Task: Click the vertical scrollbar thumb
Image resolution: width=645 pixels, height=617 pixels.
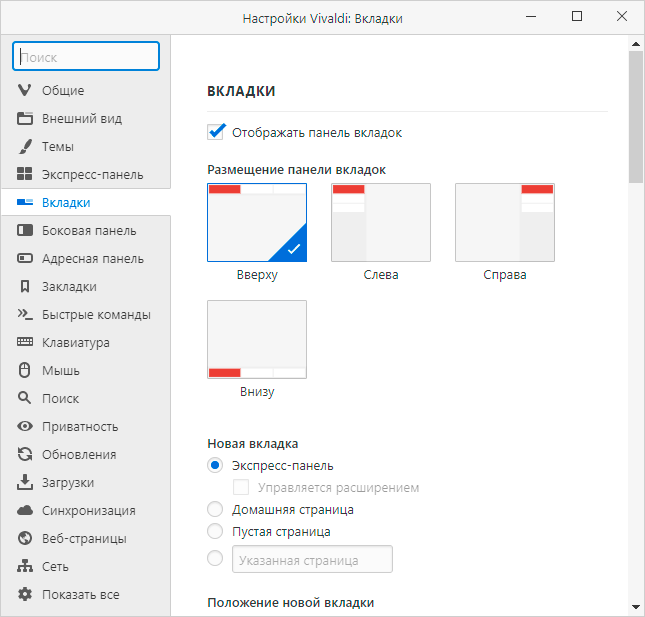Action: point(636,117)
